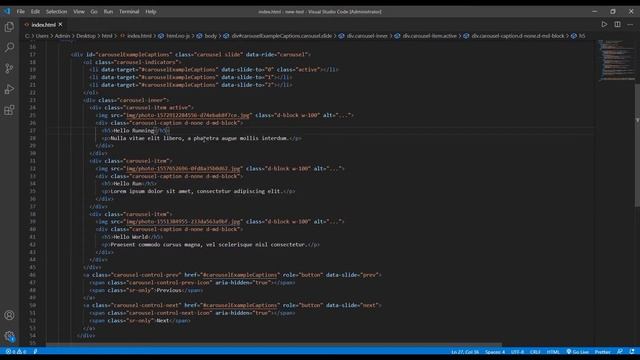This screenshot has width=640, height=360.
Task: Open the Edit menu
Action: [35, 12]
